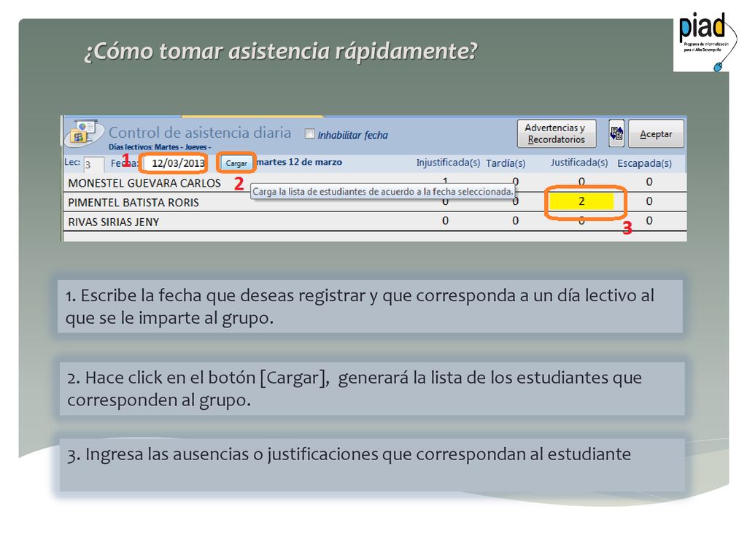
Task: Click the transfer icon beside Aceptar
Action: pyautogui.click(x=616, y=133)
